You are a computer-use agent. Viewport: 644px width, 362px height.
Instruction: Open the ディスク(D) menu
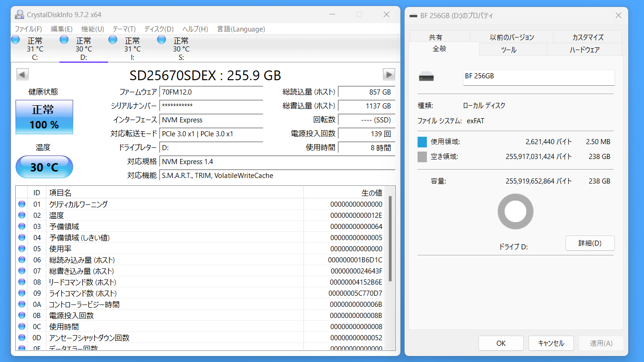click(x=159, y=29)
